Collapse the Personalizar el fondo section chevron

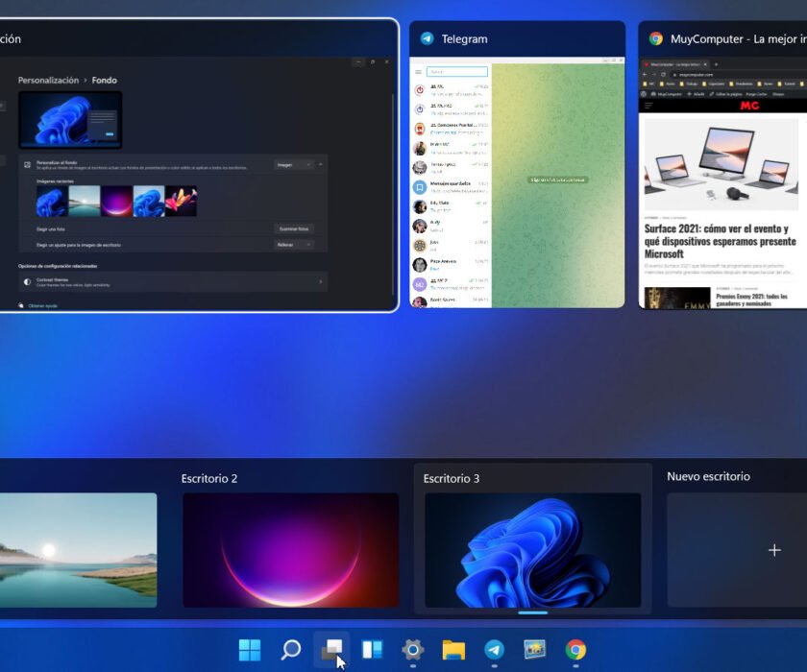[x=320, y=164]
